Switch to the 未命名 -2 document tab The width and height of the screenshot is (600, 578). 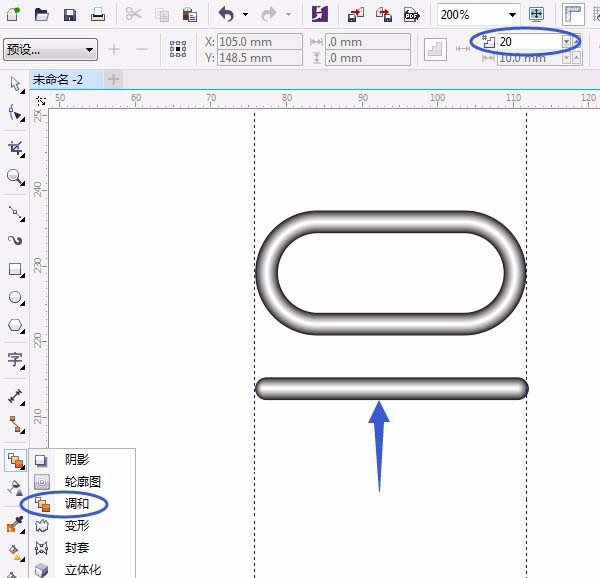coord(66,80)
